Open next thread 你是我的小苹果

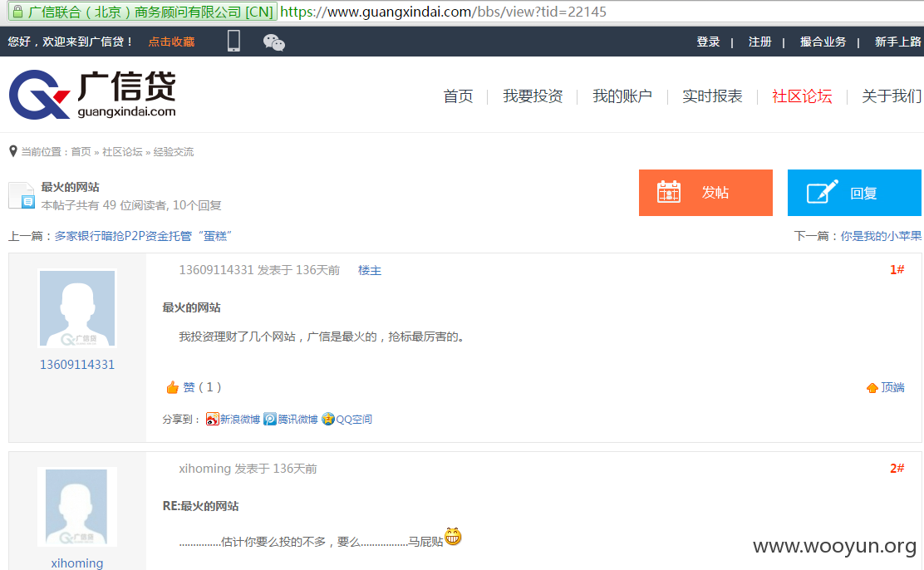[881, 236]
